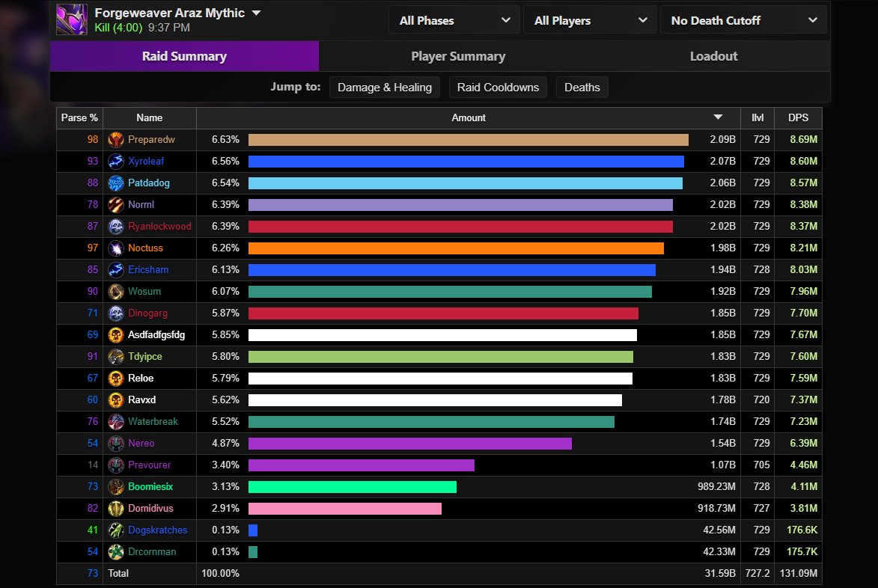Switch to the Raid Summary tab
878x588 pixels.
pyautogui.click(x=184, y=57)
